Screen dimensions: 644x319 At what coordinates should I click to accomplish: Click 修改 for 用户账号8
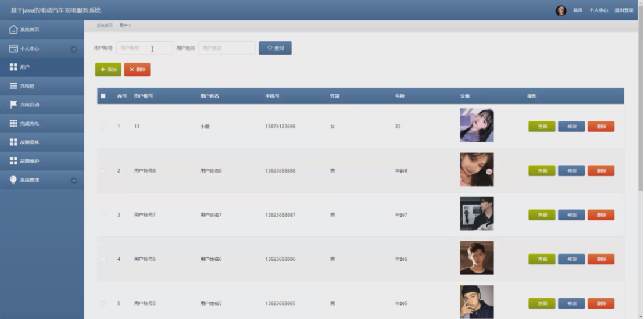point(571,171)
